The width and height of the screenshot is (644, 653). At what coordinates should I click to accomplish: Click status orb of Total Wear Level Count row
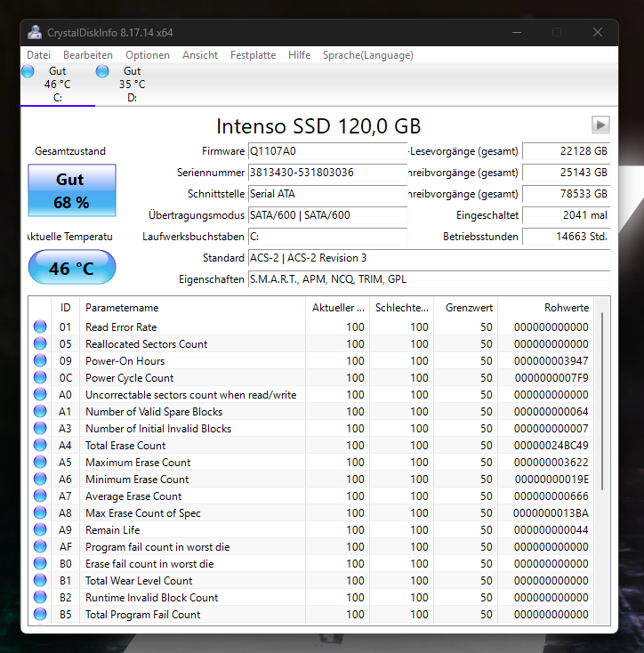[40, 581]
